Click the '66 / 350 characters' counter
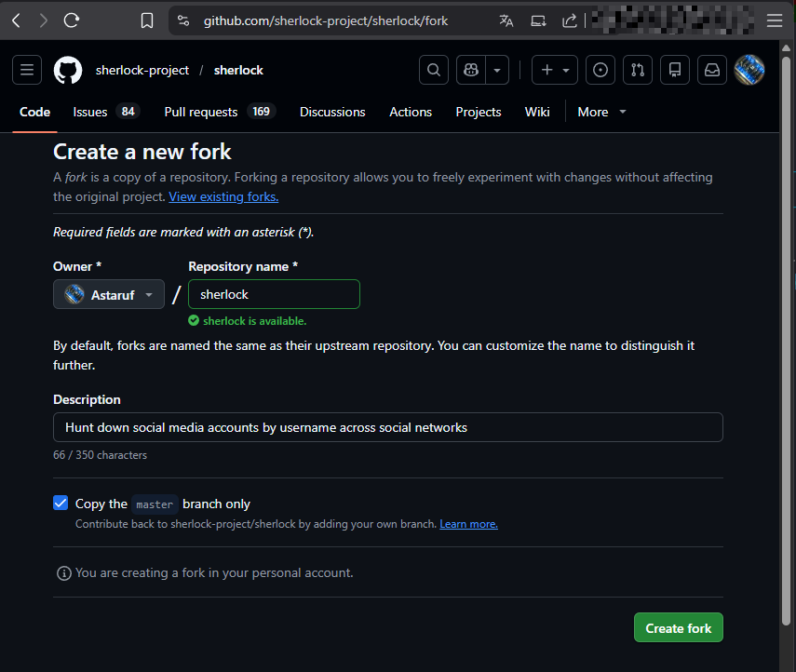This screenshot has height=672, width=796. pyautogui.click(x=100, y=455)
